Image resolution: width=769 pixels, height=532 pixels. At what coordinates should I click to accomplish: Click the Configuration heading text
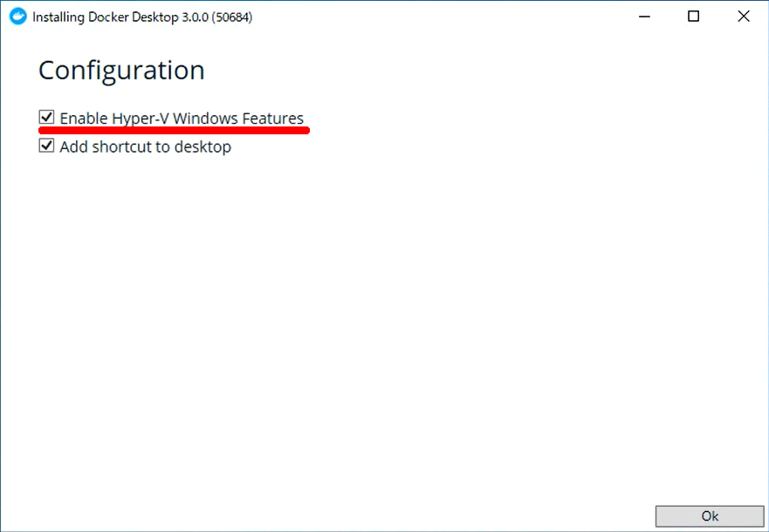pyautogui.click(x=121, y=71)
